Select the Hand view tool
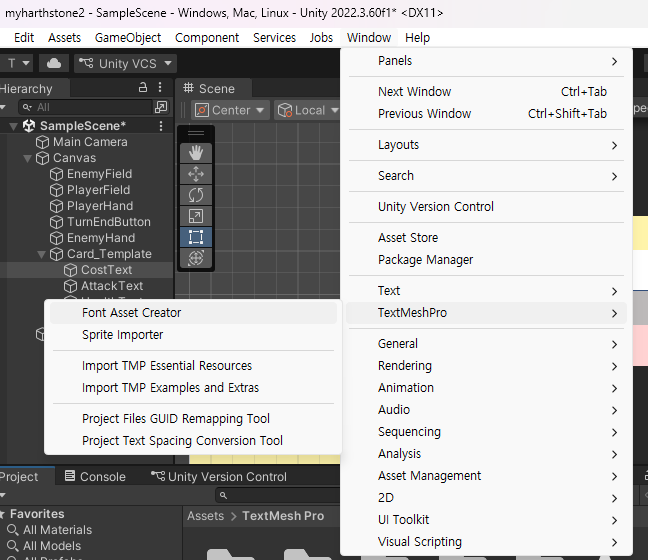648x560 pixels. [196, 153]
